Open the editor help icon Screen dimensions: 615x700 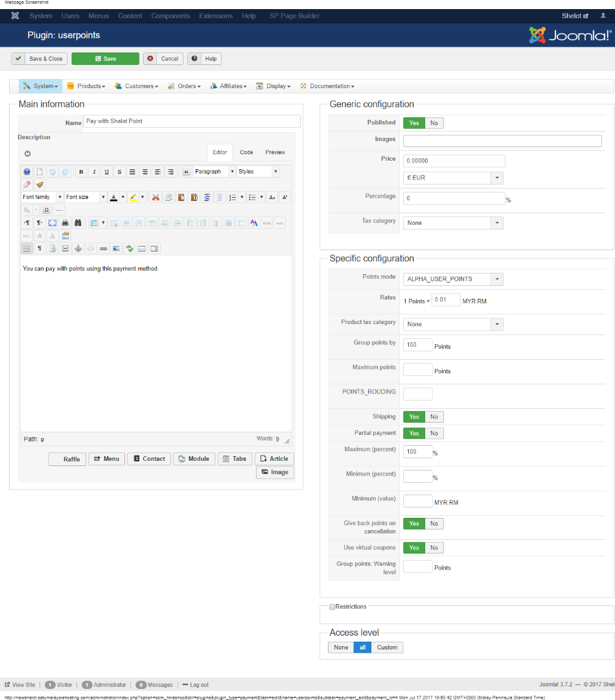point(27,172)
